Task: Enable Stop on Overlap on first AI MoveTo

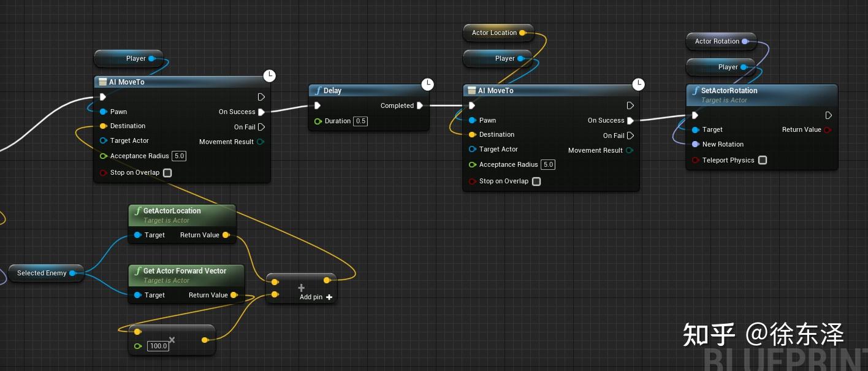Action: 167,173
